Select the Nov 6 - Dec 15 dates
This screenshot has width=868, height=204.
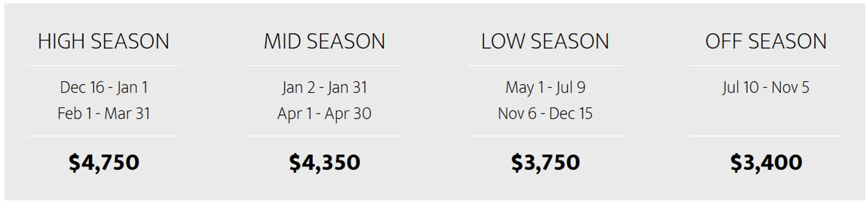tap(545, 113)
